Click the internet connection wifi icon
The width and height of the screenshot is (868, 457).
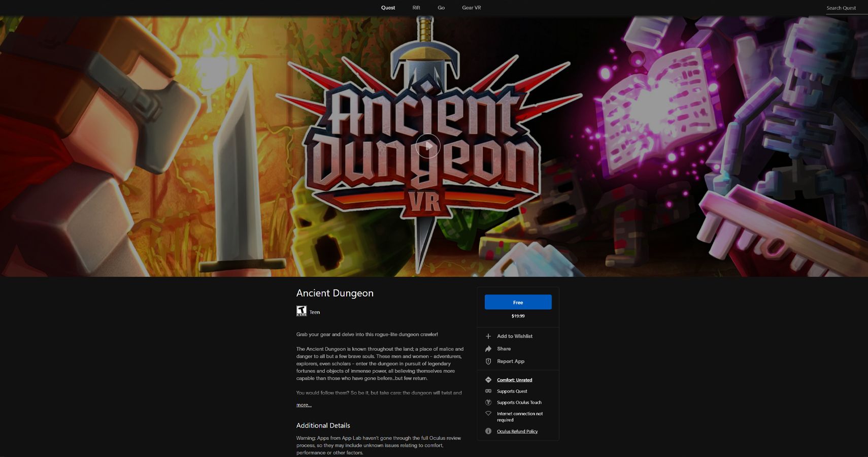pyautogui.click(x=488, y=413)
